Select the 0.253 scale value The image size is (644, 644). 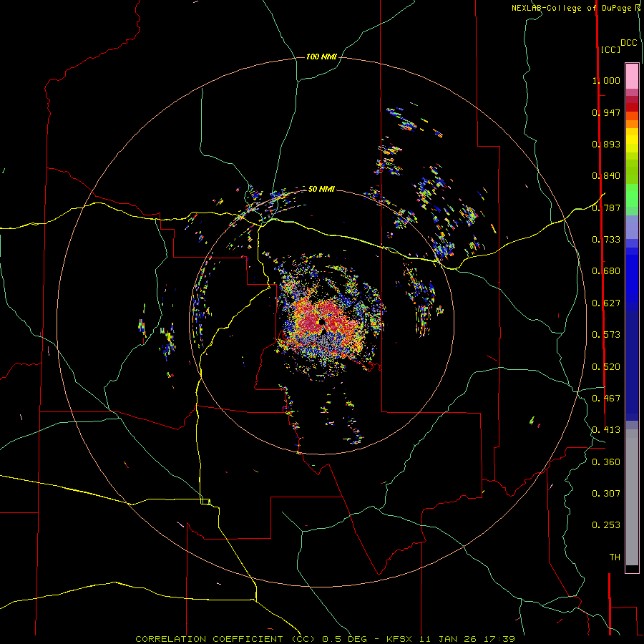click(606, 525)
